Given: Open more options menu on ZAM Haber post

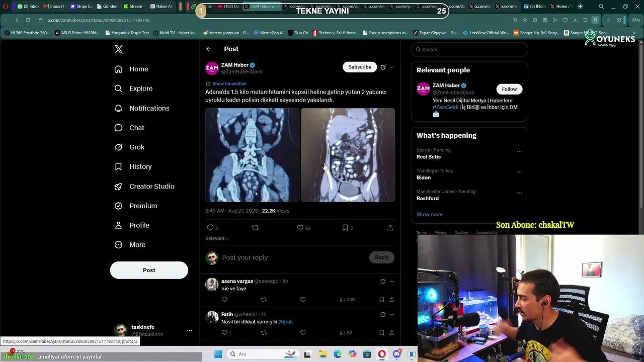Looking at the screenshot, I should (392, 67).
